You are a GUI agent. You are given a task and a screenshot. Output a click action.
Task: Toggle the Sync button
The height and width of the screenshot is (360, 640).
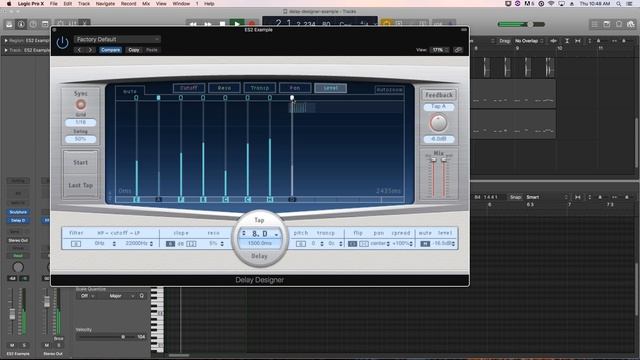point(81,104)
